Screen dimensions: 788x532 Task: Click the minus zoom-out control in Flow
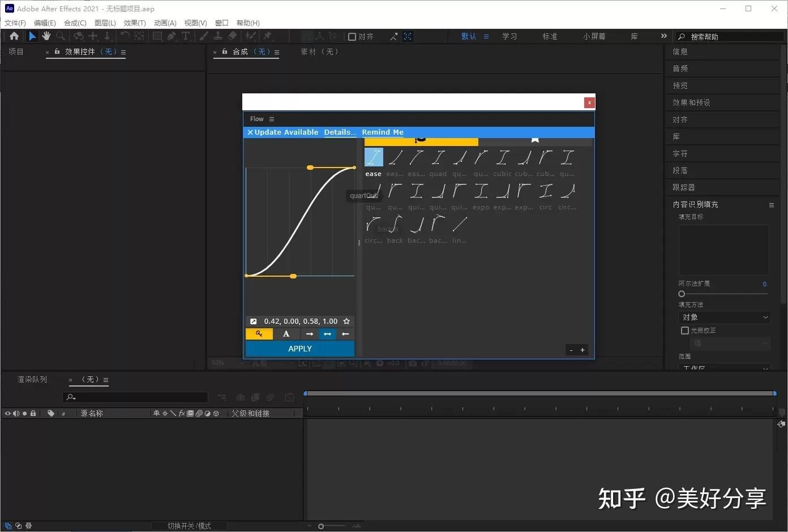coord(571,350)
